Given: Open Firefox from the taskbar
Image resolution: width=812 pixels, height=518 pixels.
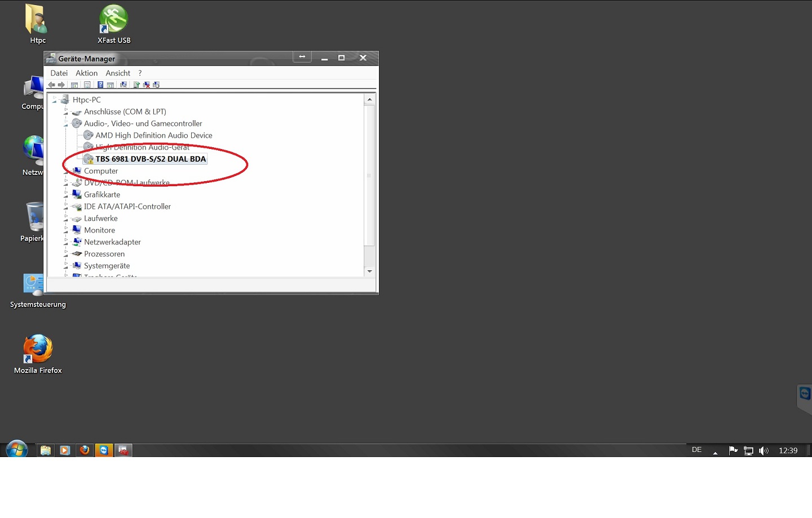Looking at the screenshot, I should coord(85,450).
